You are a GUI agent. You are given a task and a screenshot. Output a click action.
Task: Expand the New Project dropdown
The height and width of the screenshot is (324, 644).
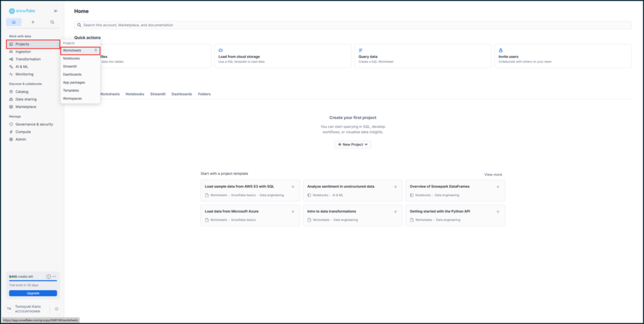352,145
